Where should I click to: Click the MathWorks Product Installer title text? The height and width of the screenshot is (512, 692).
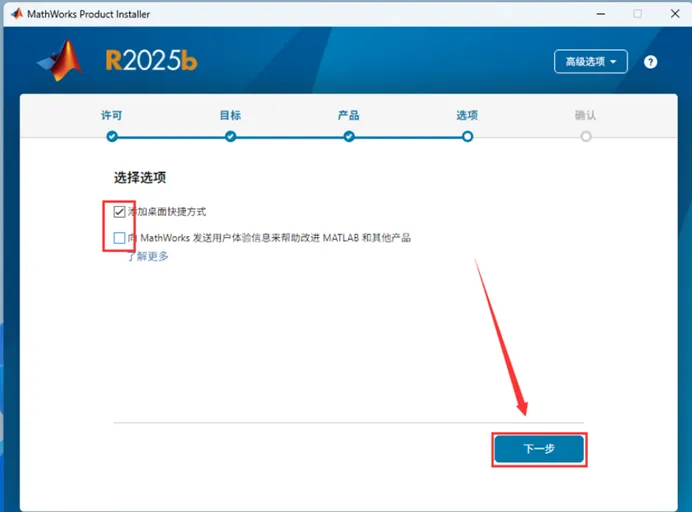tap(89, 14)
